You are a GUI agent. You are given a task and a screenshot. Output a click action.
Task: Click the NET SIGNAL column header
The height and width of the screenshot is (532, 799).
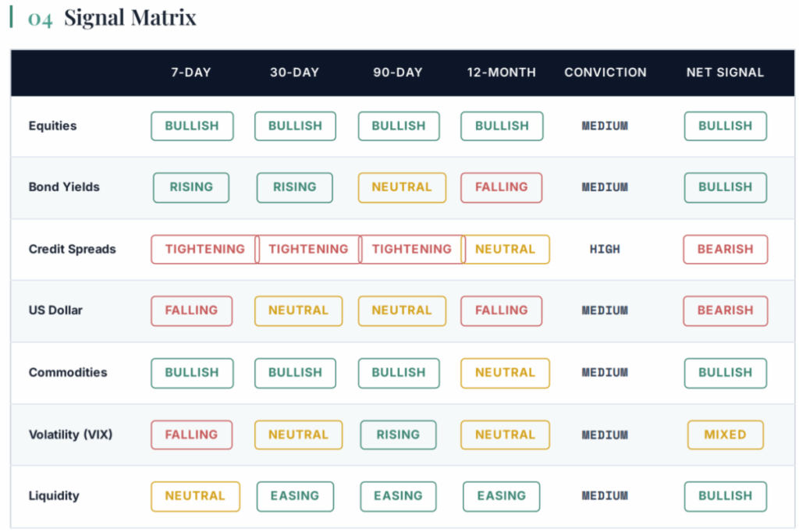(x=725, y=73)
